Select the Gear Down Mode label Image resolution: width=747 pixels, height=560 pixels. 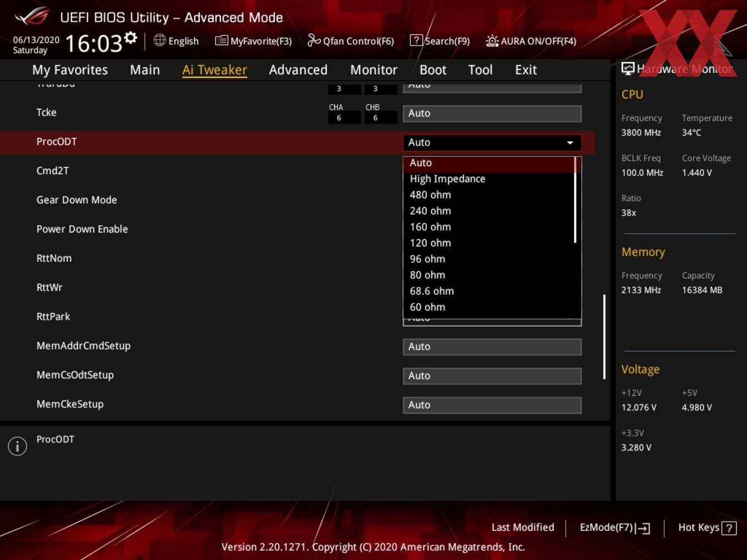point(77,200)
